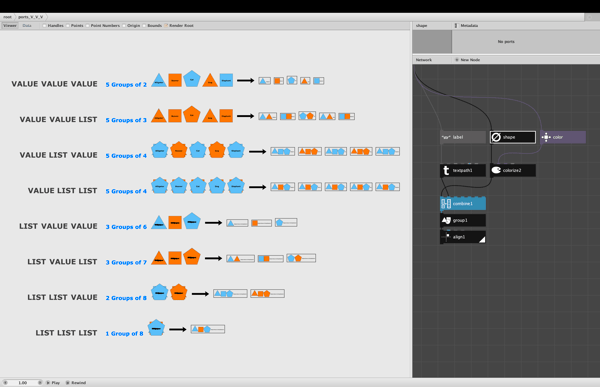The image size is (600, 387).
Task: Select the shape node in the network
Action: click(512, 137)
